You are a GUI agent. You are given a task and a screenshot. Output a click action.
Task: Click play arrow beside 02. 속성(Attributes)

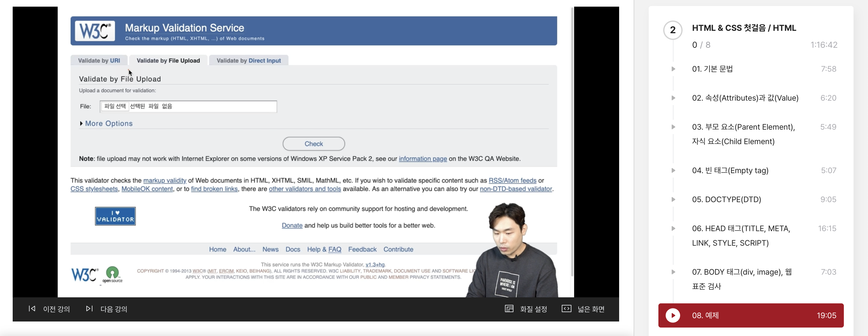tap(673, 98)
